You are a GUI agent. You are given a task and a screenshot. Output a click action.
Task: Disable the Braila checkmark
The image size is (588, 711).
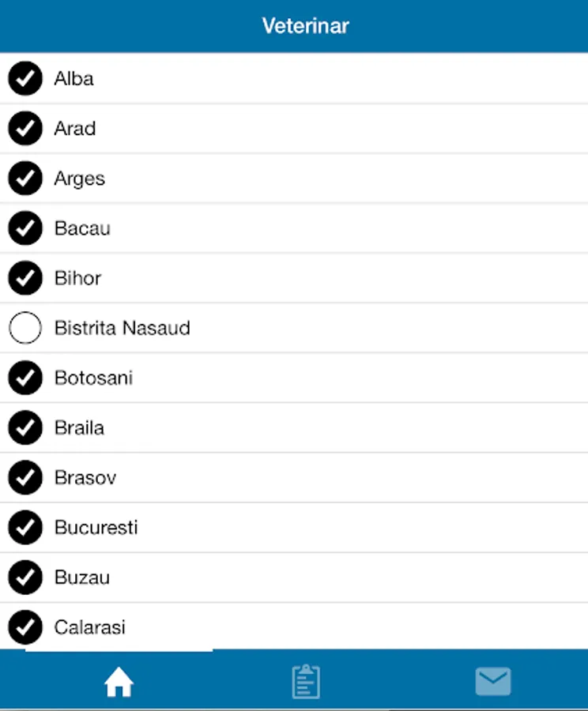[x=25, y=427]
